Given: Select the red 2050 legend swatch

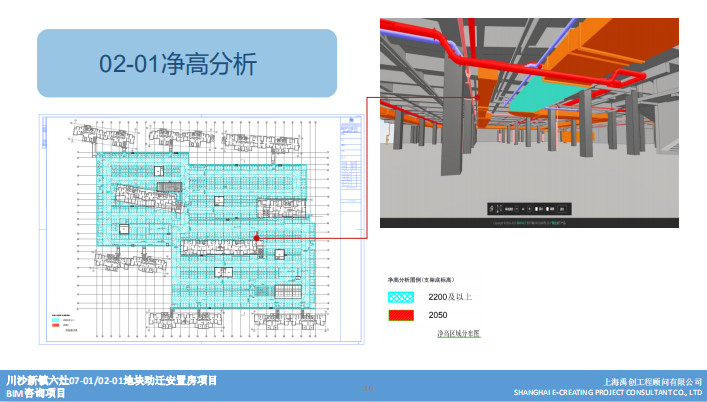Looking at the screenshot, I should pos(402,315).
